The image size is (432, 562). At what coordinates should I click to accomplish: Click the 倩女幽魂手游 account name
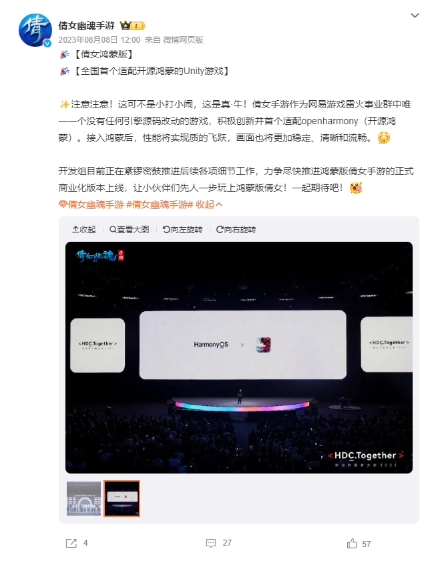pyautogui.click(x=86, y=25)
